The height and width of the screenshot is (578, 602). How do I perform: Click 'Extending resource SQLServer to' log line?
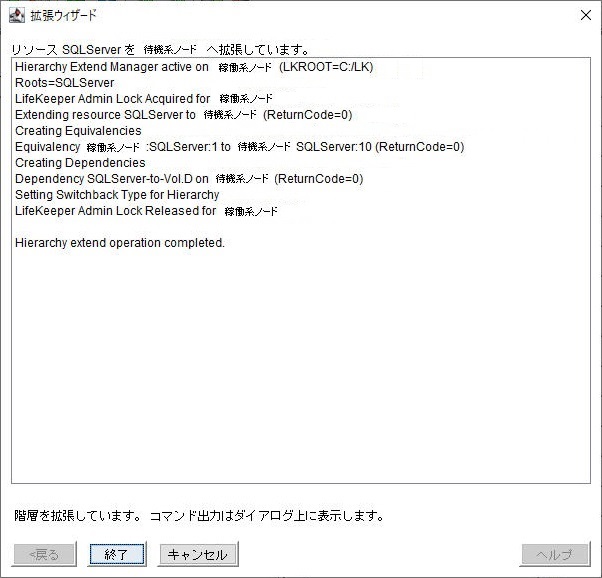[184, 115]
